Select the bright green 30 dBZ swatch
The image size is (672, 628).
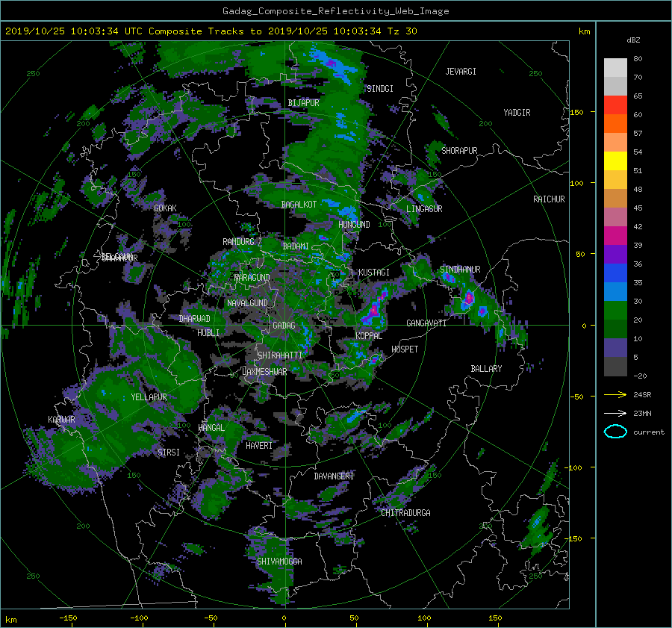(x=615, y=310)
